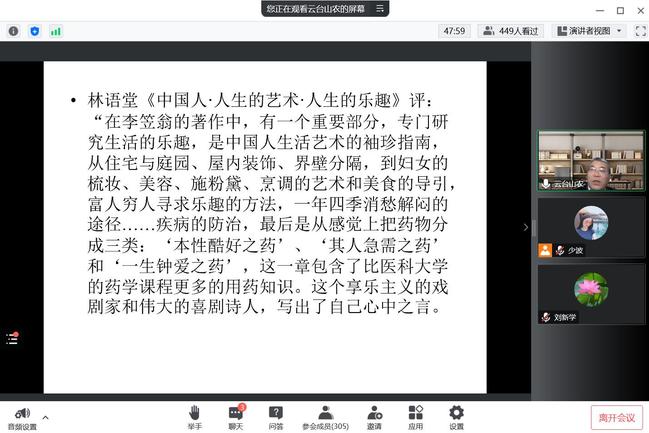Select 刘新学 participant tile
Screen dimensions: 649x433
click(590, 293)
